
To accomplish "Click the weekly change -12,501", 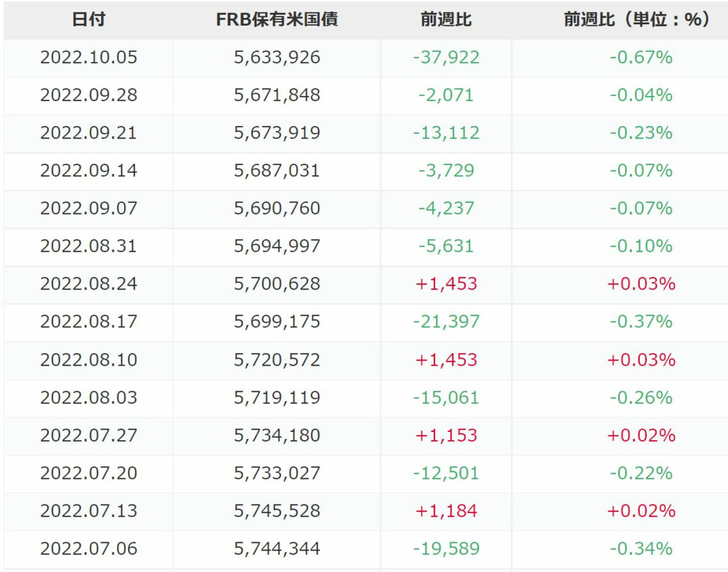I will (x=446, y=472).
